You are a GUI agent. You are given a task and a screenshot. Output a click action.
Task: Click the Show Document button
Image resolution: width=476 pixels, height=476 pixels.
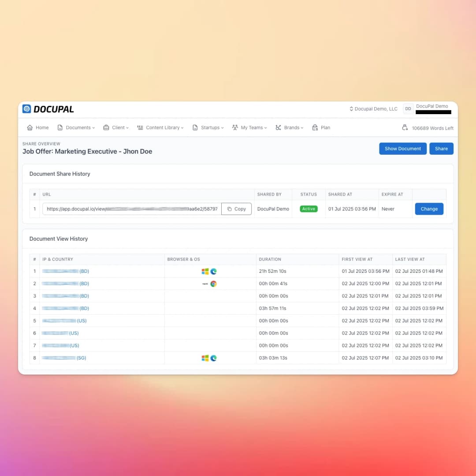pos(402,149)
